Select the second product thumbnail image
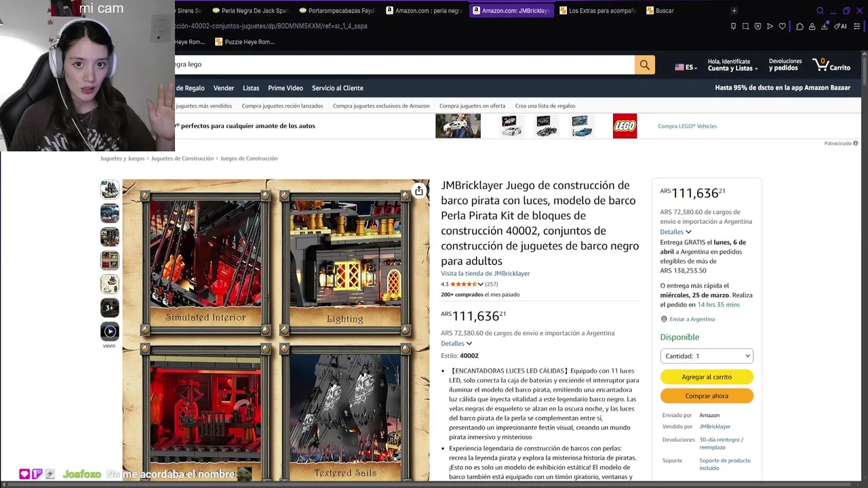Screen dimensions: 868x488 [x=109, y=213]
